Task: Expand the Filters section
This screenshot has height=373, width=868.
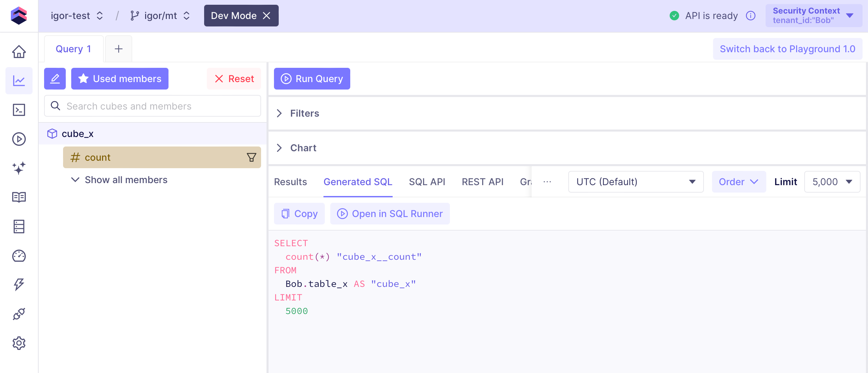Action: click(304, 113)
